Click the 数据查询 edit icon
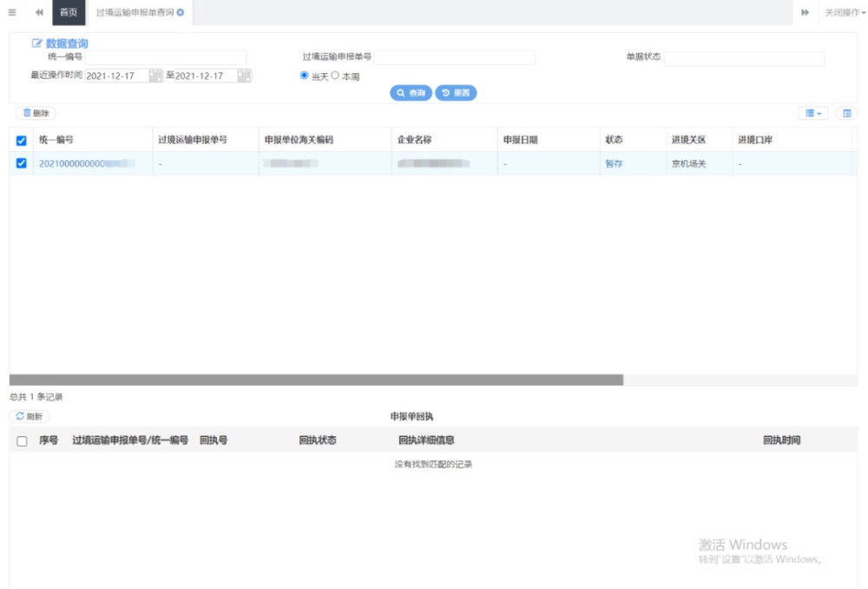 pos(36,43)
